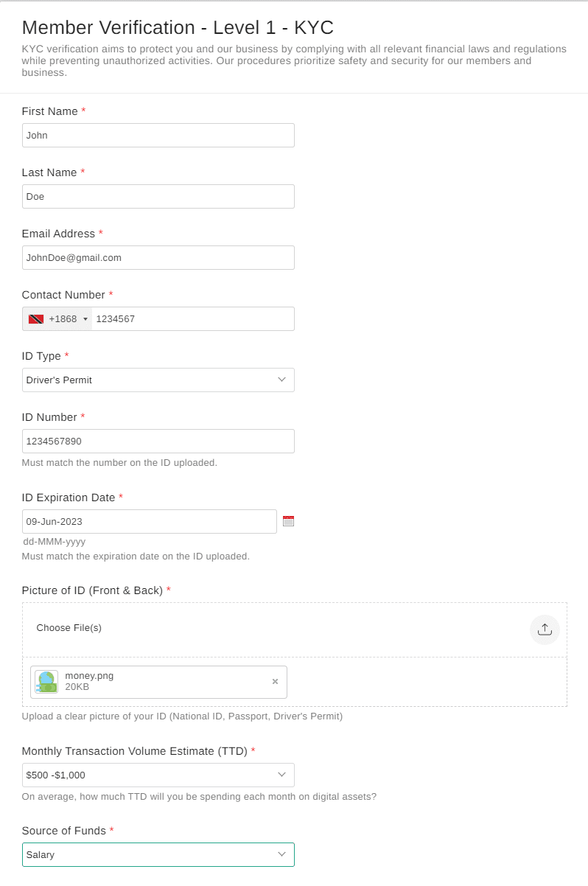Click the ID Type chevron arrow

281,380
